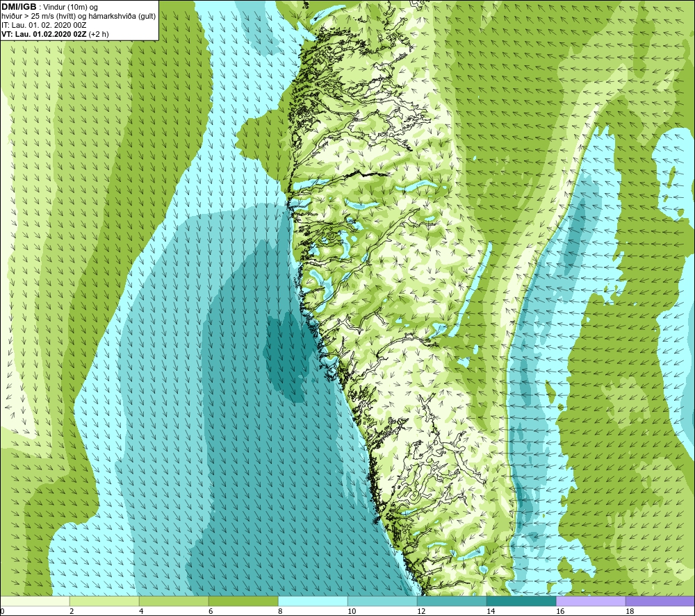The width and height of the screenshot is (695, 616).
Task: Select the 10–12 m/s light teal swatch
Action: pos(382,601)
